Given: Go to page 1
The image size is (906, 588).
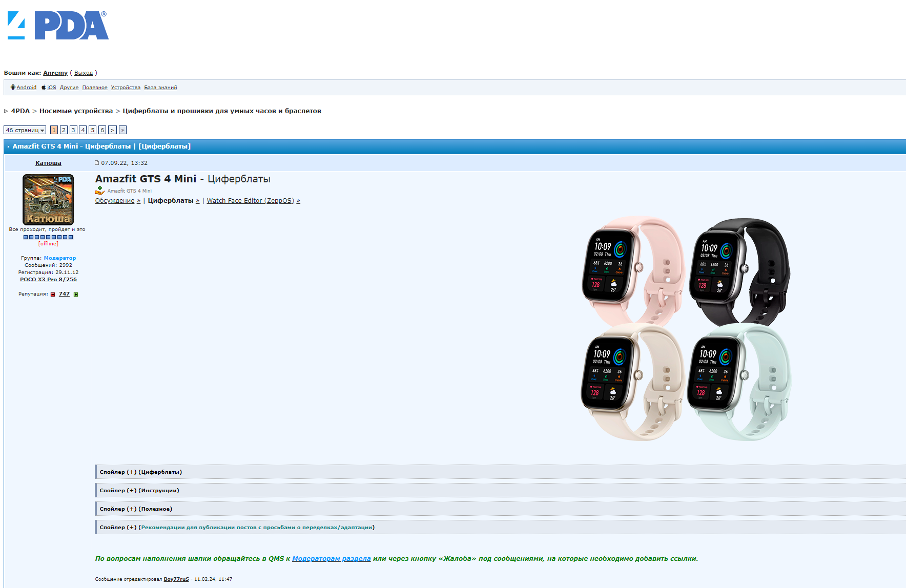Looking at the screenshot, I should 54,130.
